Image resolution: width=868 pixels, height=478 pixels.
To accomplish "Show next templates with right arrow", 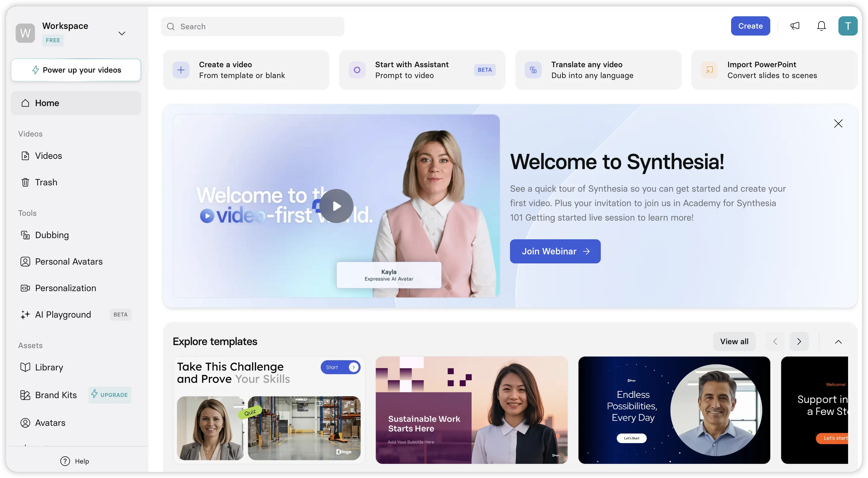I will [799, 342].
